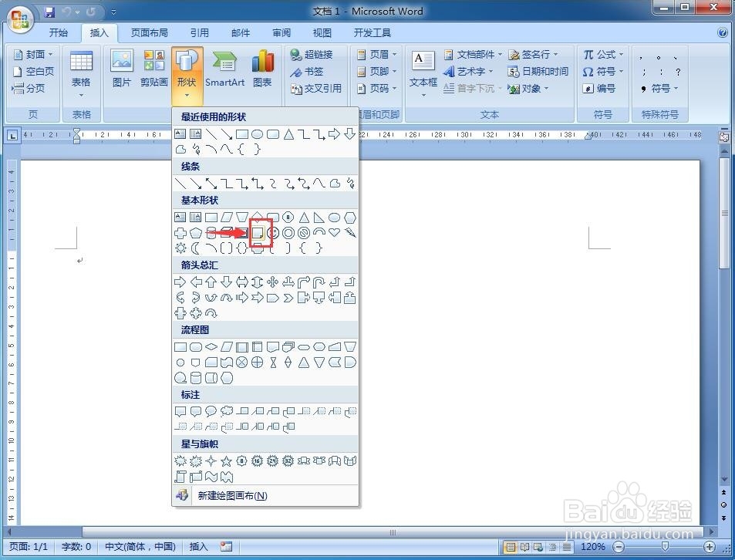The height and width of the screenshot is (560, 735).
Task: Click the 书签 bookmark button
Action: [306, 71]
